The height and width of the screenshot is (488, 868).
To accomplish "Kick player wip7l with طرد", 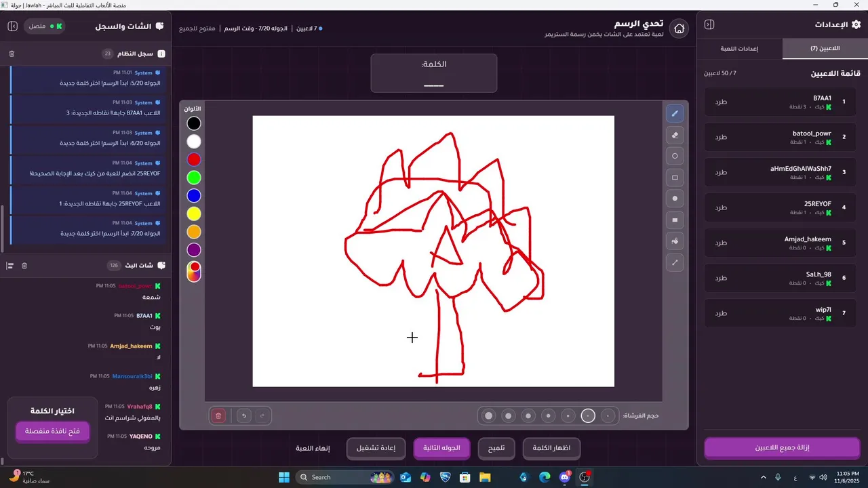I will coord(721,313).
